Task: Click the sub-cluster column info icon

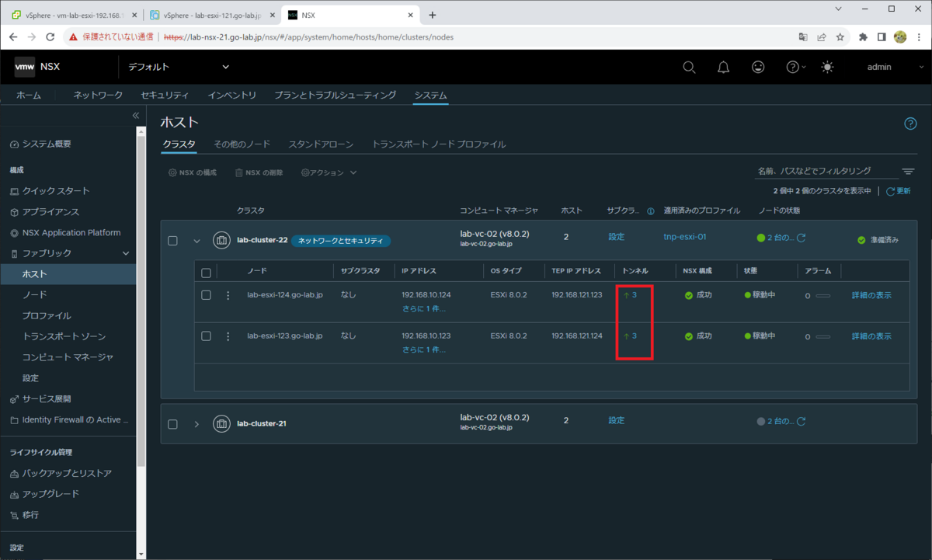Action: click(650, 211)
